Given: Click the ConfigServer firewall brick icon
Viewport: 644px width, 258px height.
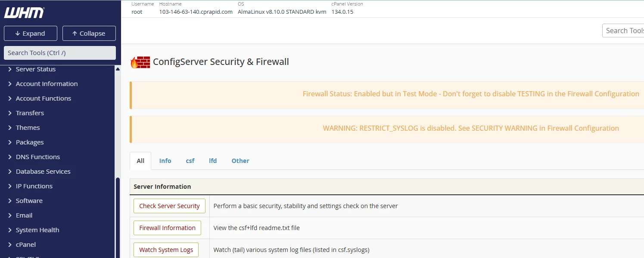Looking at the screenshot, I should coord(140,62).
